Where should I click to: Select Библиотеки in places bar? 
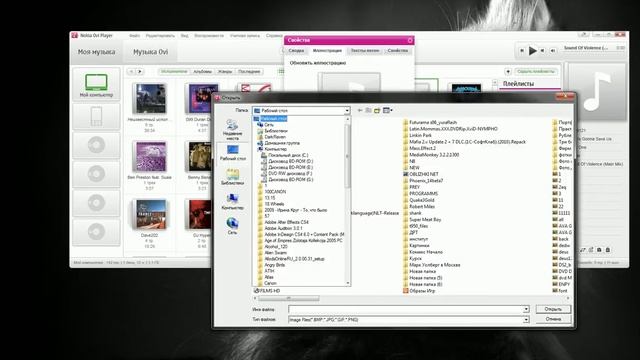click(232, 177)
